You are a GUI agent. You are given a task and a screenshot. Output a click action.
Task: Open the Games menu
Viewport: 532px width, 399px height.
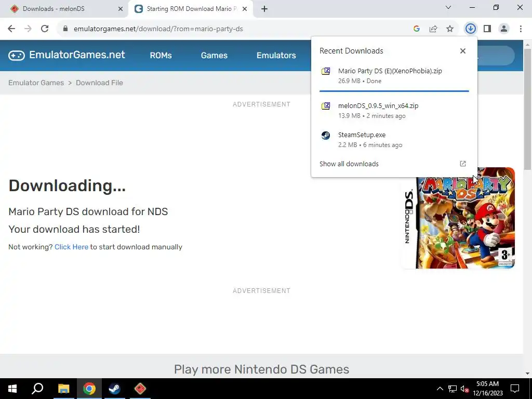pyautogui.click(x=214, y=55)
